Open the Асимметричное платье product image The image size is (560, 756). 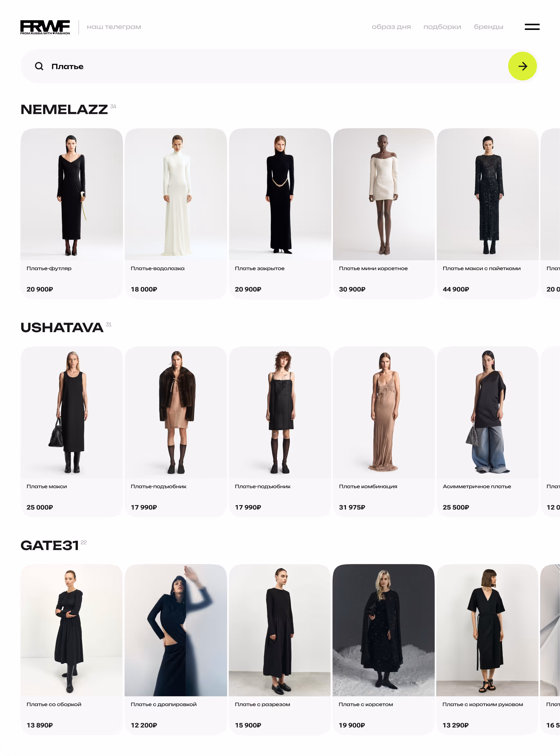pyautogui.click(x=487, y=412)
